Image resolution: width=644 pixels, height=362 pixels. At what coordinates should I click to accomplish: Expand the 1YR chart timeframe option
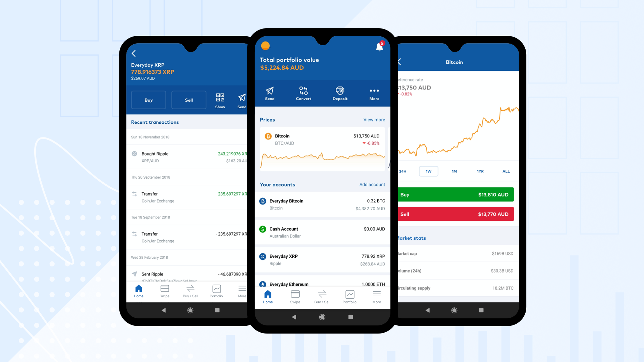pos(479,172)
